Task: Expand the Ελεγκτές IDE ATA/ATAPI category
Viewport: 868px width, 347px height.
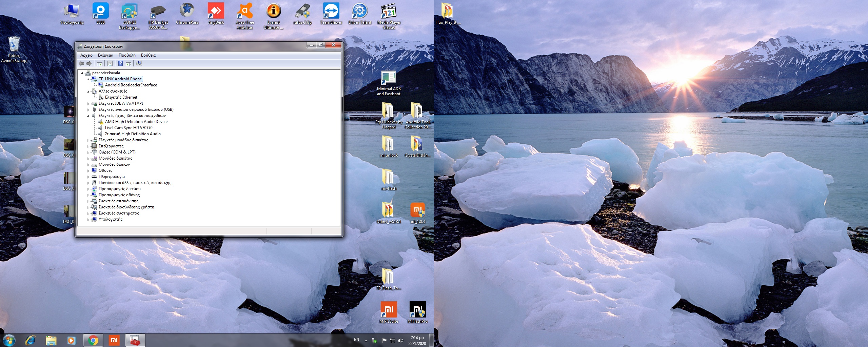Action: click(x=88, y=103)
